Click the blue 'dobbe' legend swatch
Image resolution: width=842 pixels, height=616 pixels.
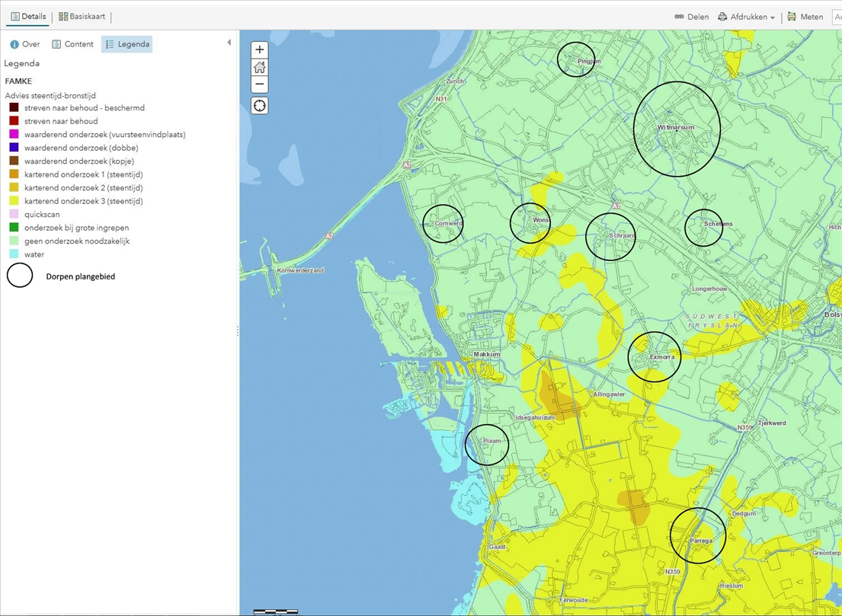[x=14, y=148]
